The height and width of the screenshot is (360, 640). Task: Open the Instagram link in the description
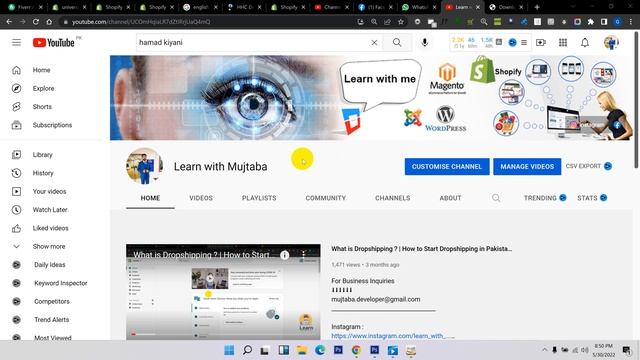tap(393, 336)
